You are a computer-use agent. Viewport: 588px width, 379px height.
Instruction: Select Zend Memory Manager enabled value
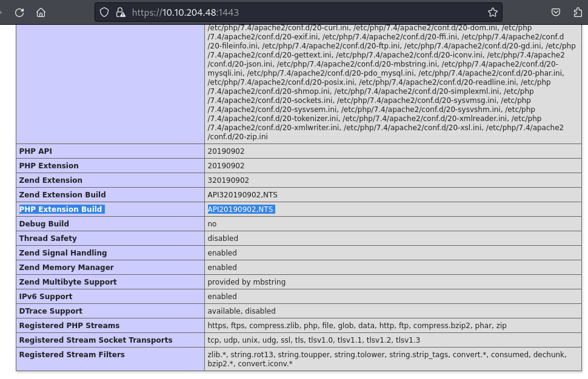click(x=222, y=268)
